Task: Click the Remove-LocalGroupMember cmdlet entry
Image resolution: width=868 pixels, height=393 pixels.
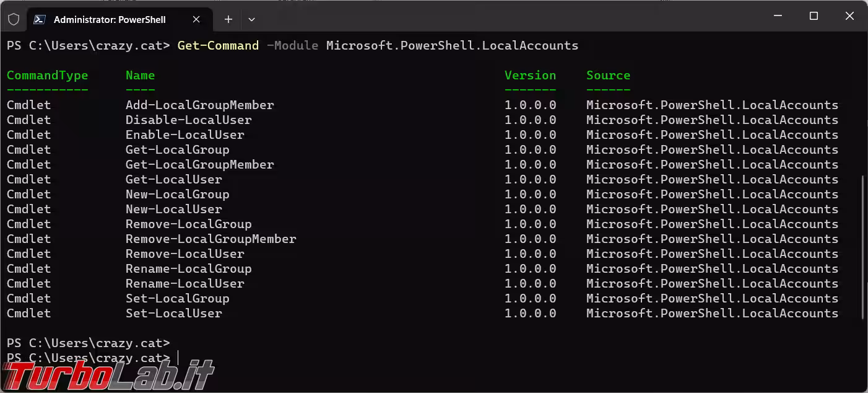Action: pos(210,239)
